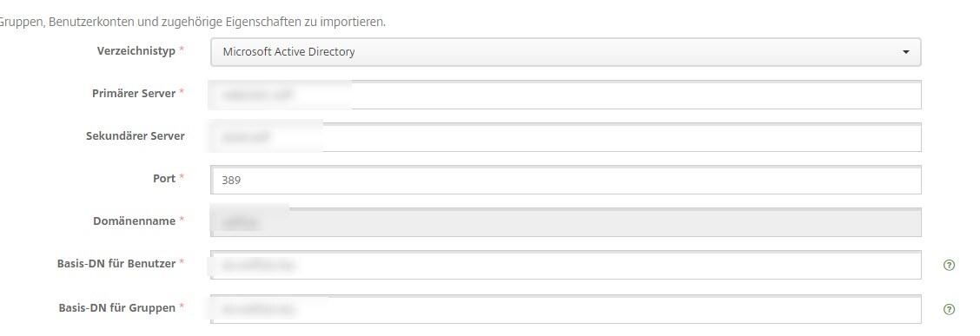Click the required asterisk next to Verzeichnistyp

pyautogui.click(x=182, y=50)
